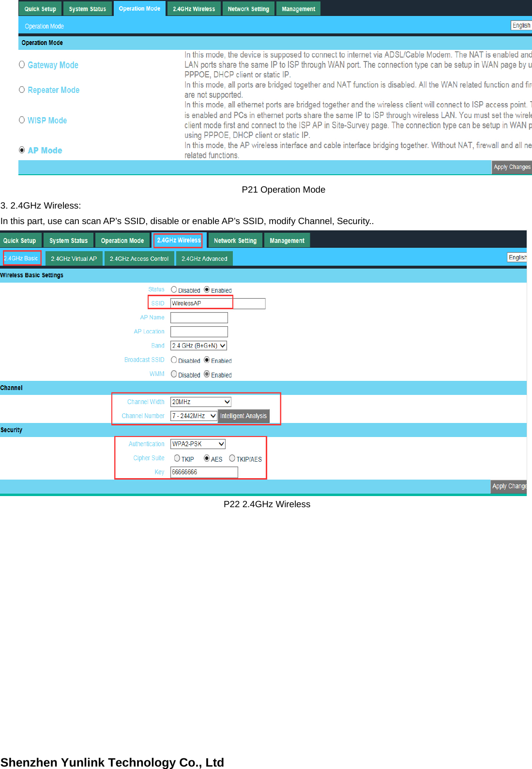Disable the WMM option

(174, 374)
